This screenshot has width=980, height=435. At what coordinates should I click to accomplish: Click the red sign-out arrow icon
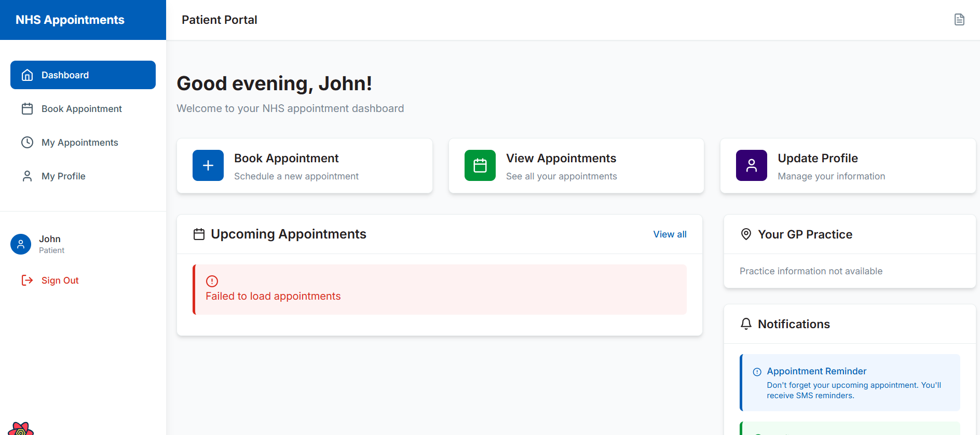click(28, 280)
